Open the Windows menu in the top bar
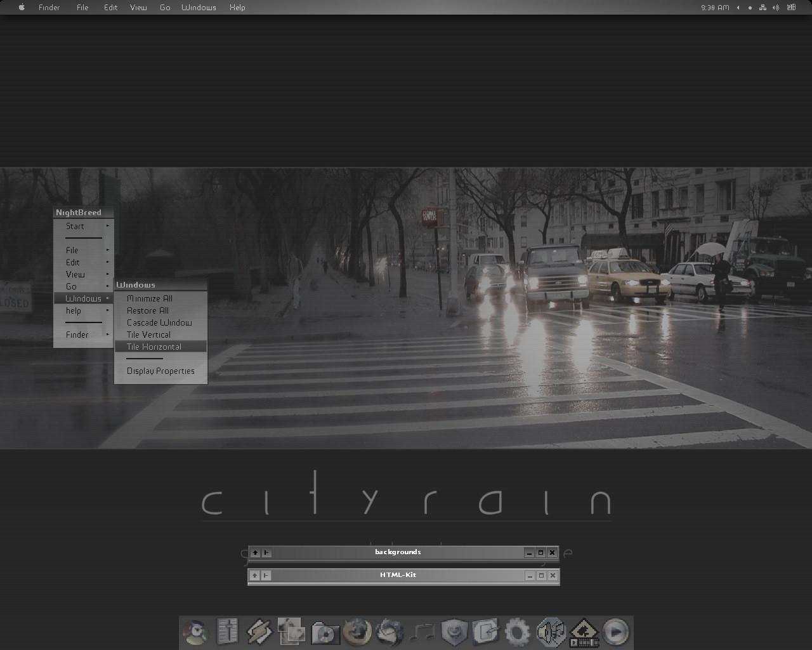812x650 pixels. pos(199,8)
